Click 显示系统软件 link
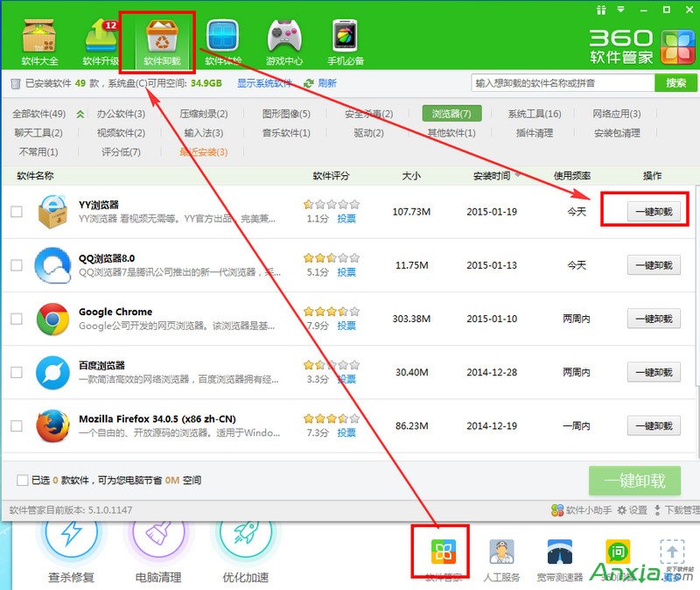700x590 pixels. click(x=264, y=83)
